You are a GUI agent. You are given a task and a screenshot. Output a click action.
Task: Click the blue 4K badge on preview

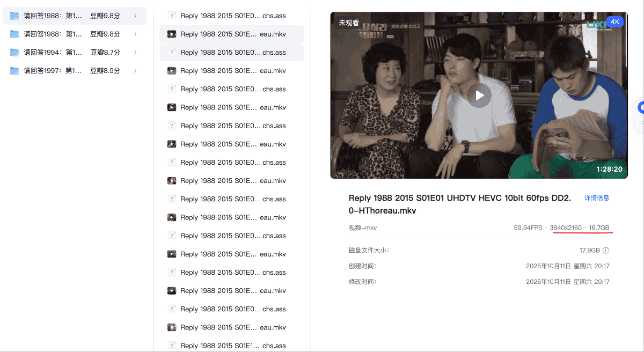click(x=614, y=22)
